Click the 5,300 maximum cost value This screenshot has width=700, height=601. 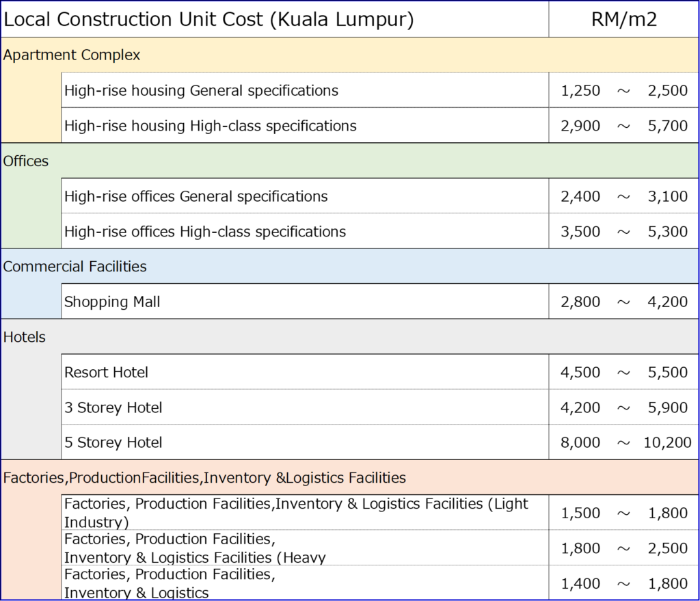(668, 232)
